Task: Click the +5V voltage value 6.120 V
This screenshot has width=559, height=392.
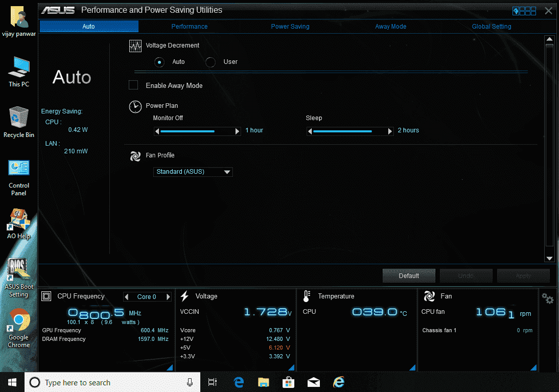Action: click(x=279, y=348)
